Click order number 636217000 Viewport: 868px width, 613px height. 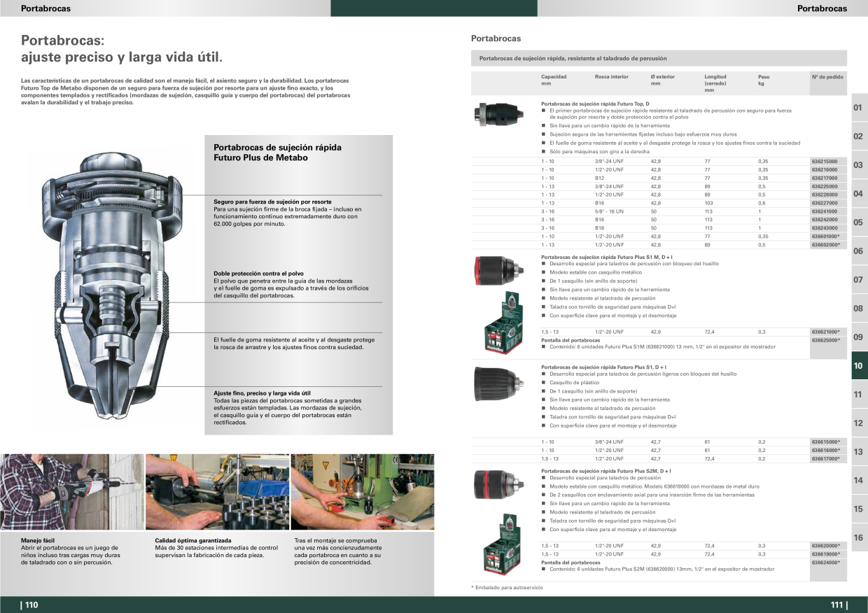824,178
